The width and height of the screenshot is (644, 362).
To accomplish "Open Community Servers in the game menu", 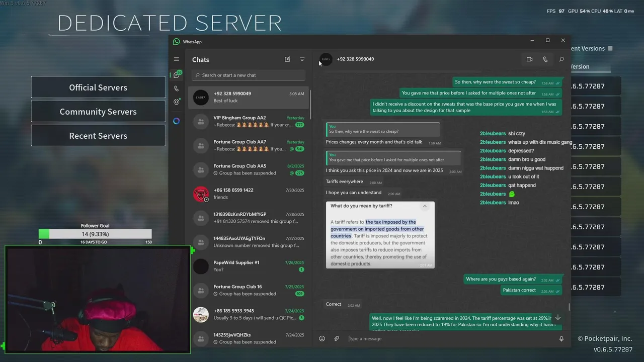I will point(98,112).
